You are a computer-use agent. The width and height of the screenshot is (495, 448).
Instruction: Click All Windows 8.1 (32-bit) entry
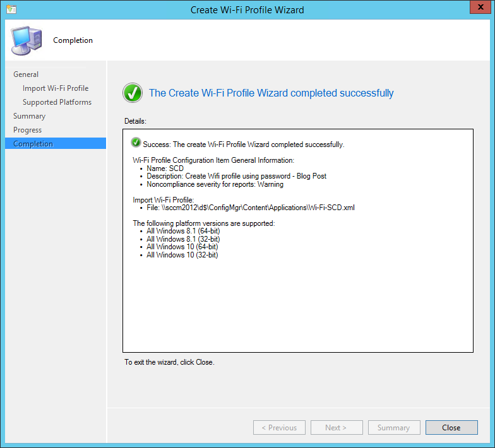click(183, 239)
